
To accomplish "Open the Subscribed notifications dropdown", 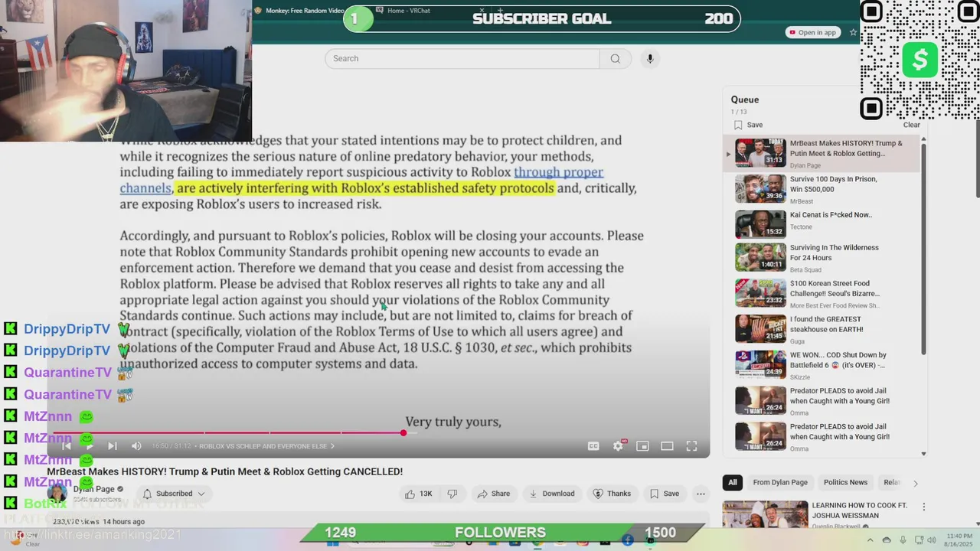I will pyautogui.click(x=175, y=494).
